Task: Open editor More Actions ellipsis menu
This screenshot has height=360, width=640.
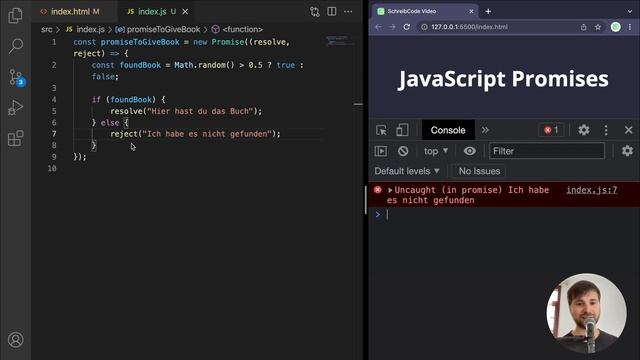Action: [x=348, y=11]
